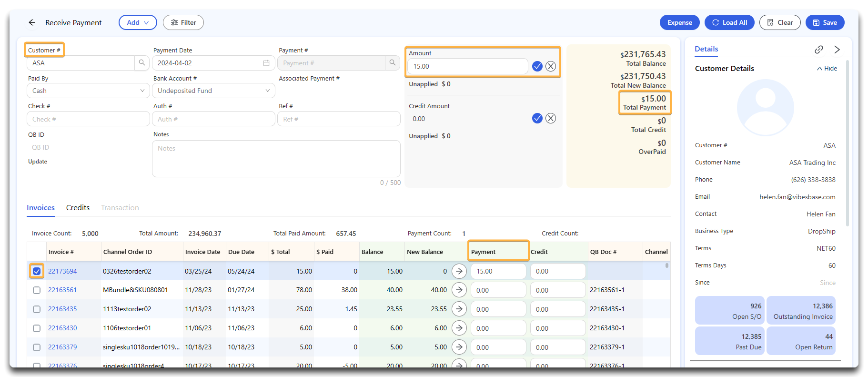Open the Payment Date calendar icon
This screenshot has width=868, height=377.
(x=266, y=63)
